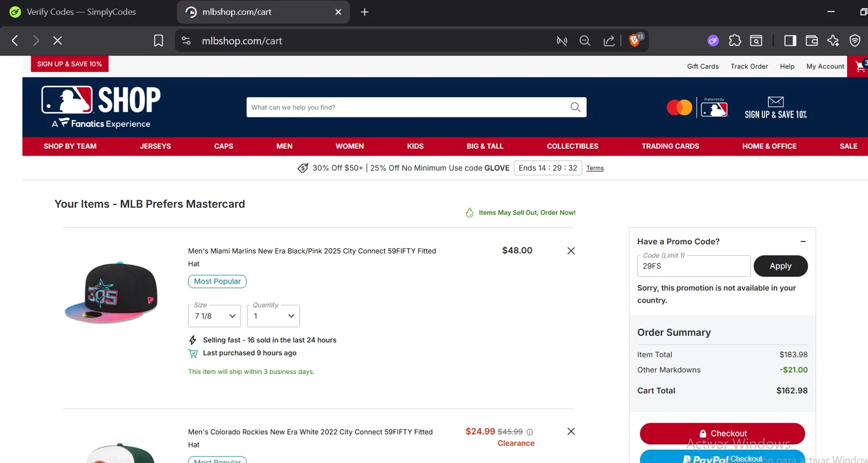Click the Items May Sell Out flame icon
868x463 pixels.
click(470, 212)
